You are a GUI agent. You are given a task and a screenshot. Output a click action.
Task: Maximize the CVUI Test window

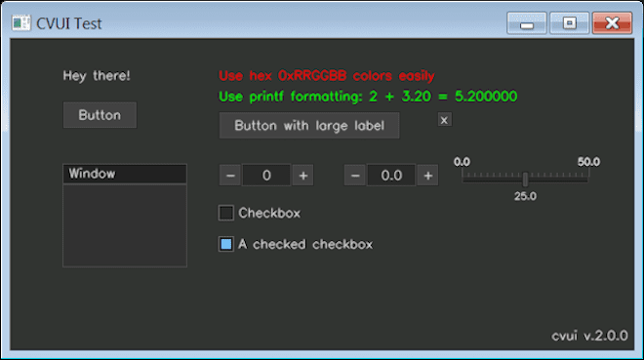[569, 23]
